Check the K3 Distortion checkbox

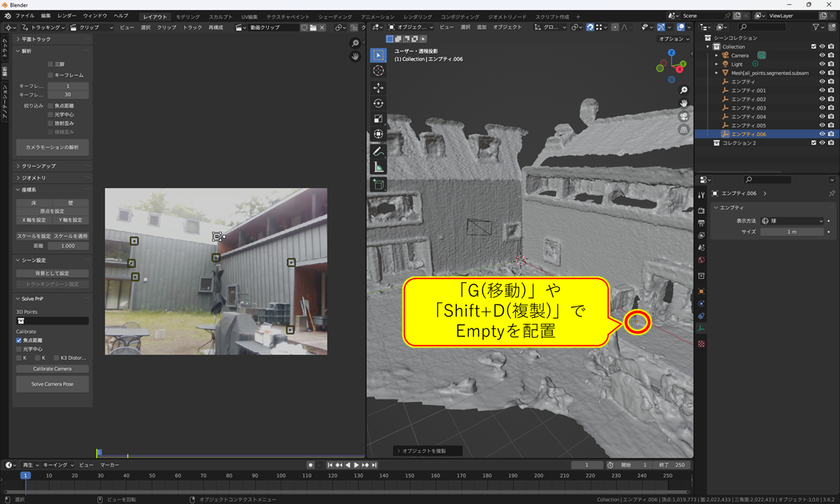(55, 358)
